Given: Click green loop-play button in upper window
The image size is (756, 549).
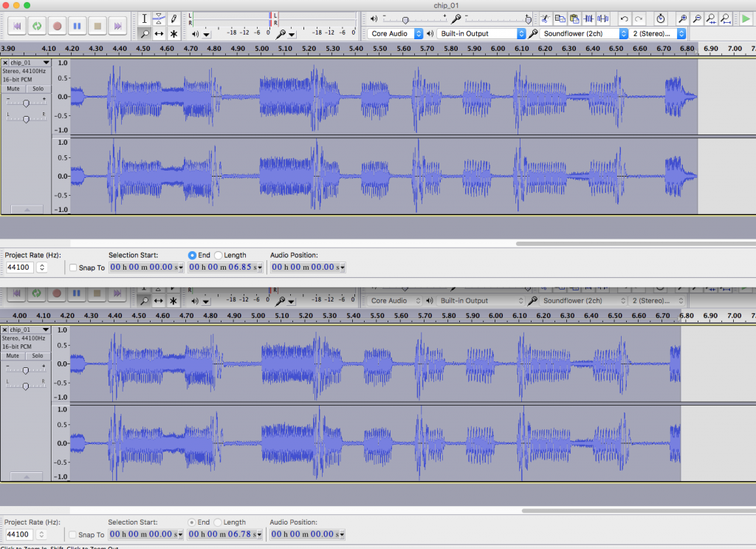Looking at the screenshot, I should [x=37, y=26].
